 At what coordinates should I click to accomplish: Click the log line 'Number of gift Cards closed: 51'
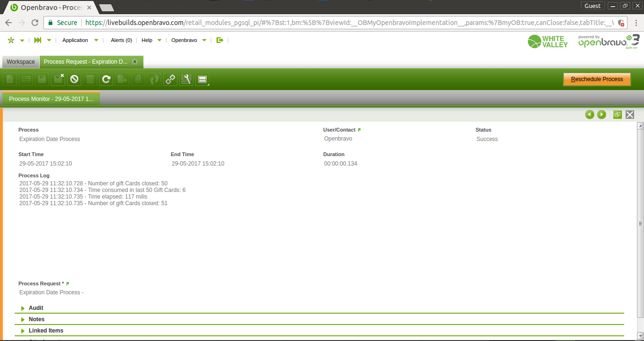pos(93,203)
